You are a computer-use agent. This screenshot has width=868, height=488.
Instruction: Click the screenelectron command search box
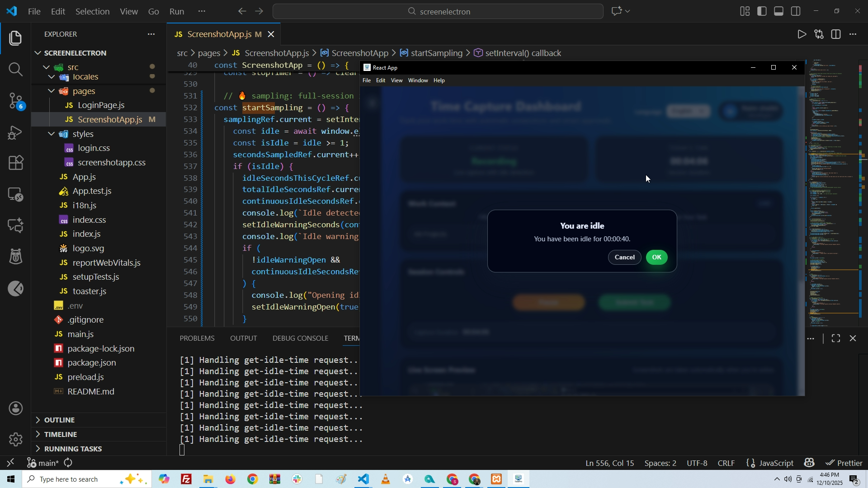click(x=438, y=11)
